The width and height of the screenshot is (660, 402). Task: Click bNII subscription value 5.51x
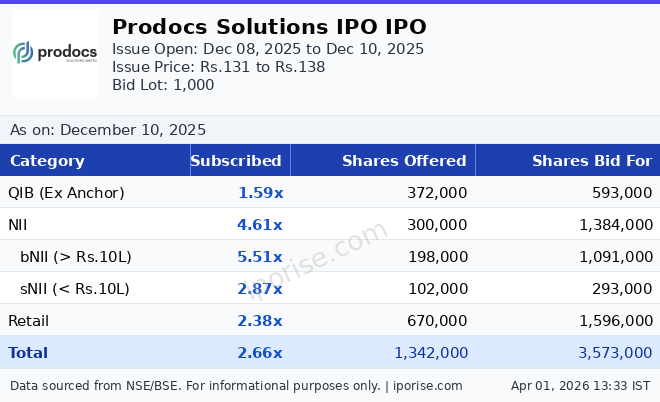pos(260,257)
